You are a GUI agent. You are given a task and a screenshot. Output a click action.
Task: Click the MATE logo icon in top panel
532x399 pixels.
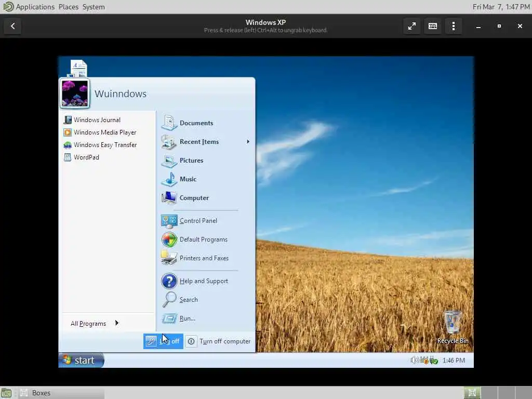pos(8,6)
